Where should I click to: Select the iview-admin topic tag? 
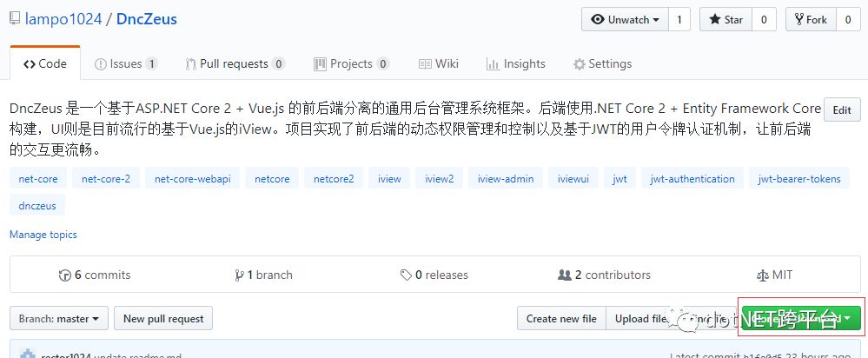point(506,179)
